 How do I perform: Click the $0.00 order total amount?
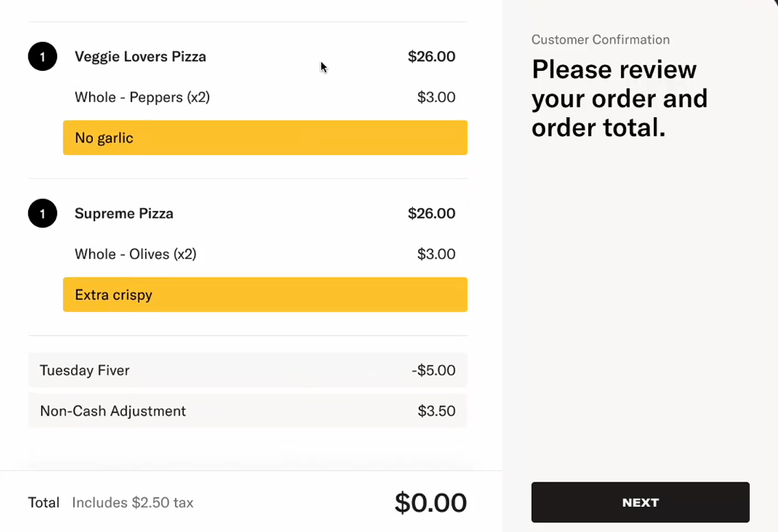[x=430, y=503]
